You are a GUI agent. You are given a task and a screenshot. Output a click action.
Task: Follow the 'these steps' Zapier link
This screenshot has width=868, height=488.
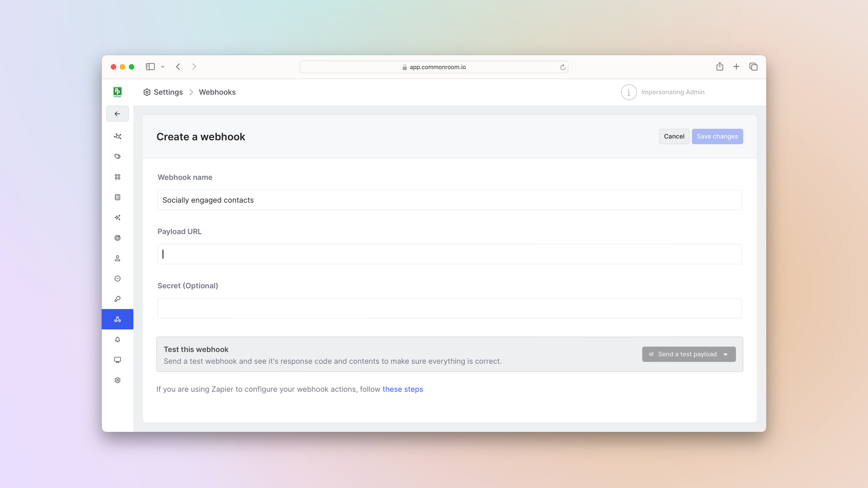point(403,389)
